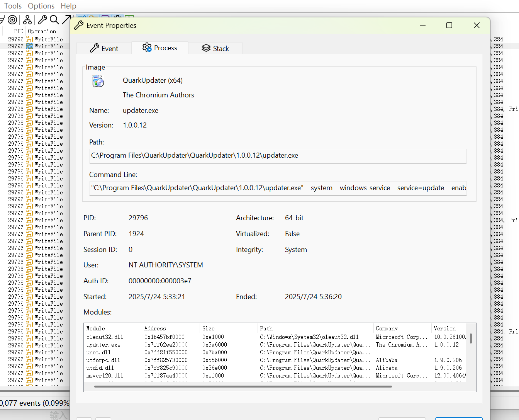Click the Operation column header in Process Monitor
Screen dimensions: 519x420
42,31
